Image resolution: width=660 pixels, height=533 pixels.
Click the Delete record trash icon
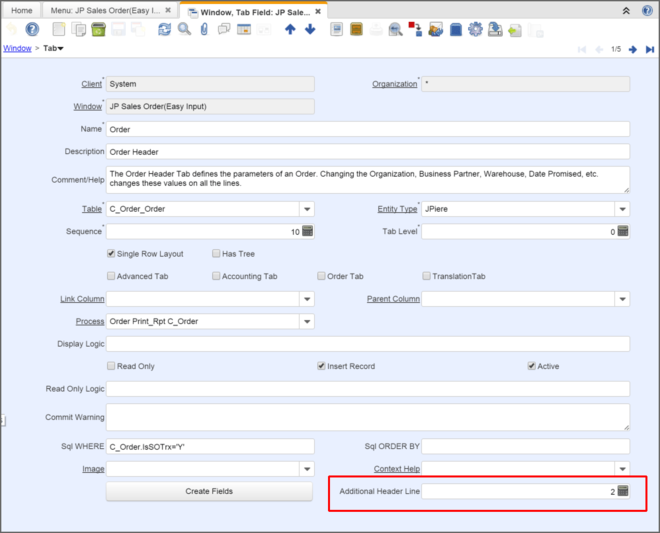[98, 29]
